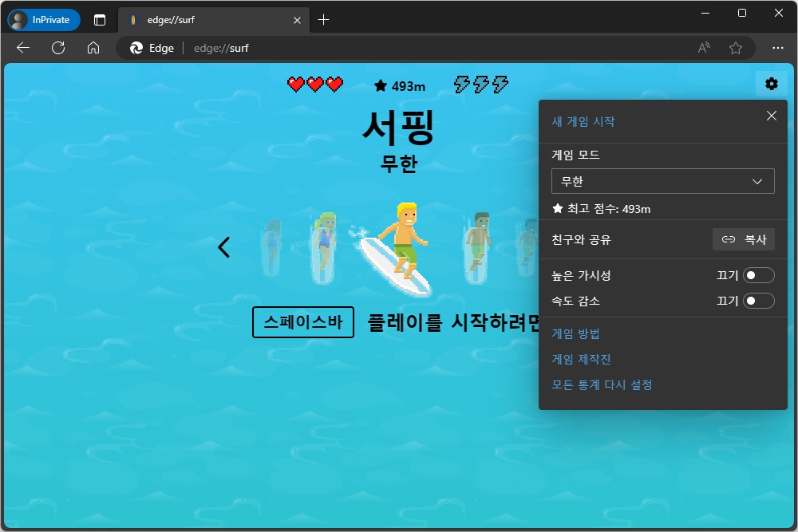Image resolution: width=798 pixels, height=532 pixels.
Task: Click the 복사 share link button
Action: (x=744, y=239)
